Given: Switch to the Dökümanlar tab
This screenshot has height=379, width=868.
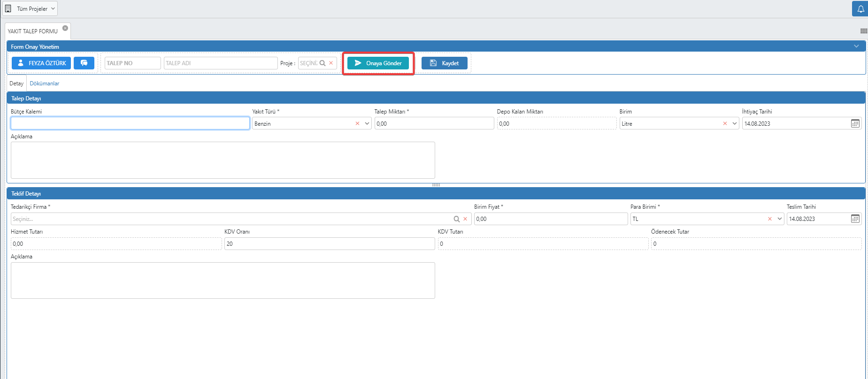Looking at the screenshot, I should [x=45, y=83].
